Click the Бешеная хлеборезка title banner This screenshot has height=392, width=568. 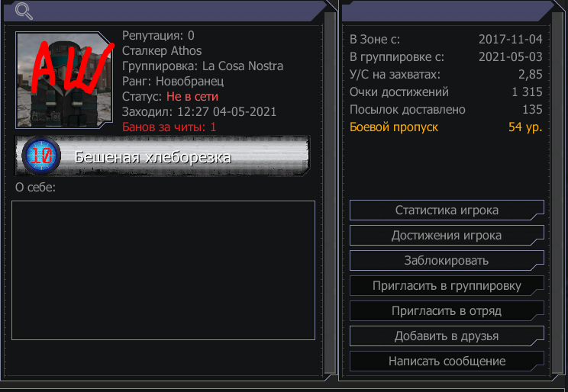(163, 156)
